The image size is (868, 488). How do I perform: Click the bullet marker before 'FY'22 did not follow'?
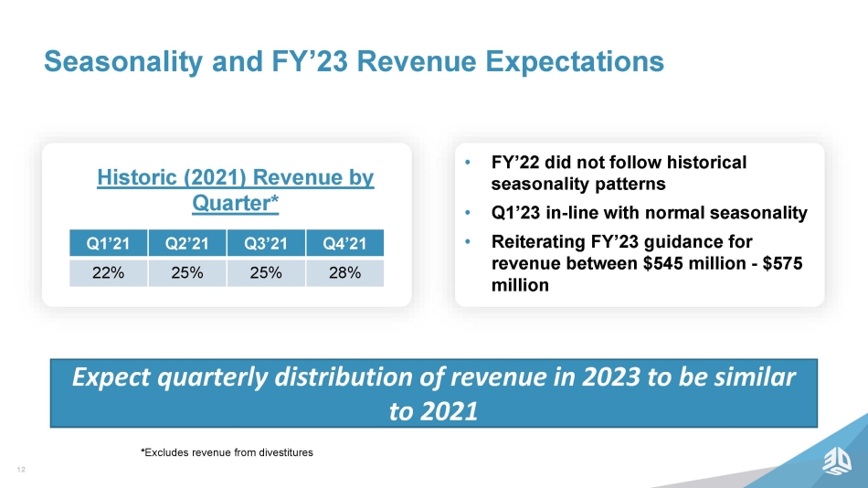[468, 164]
